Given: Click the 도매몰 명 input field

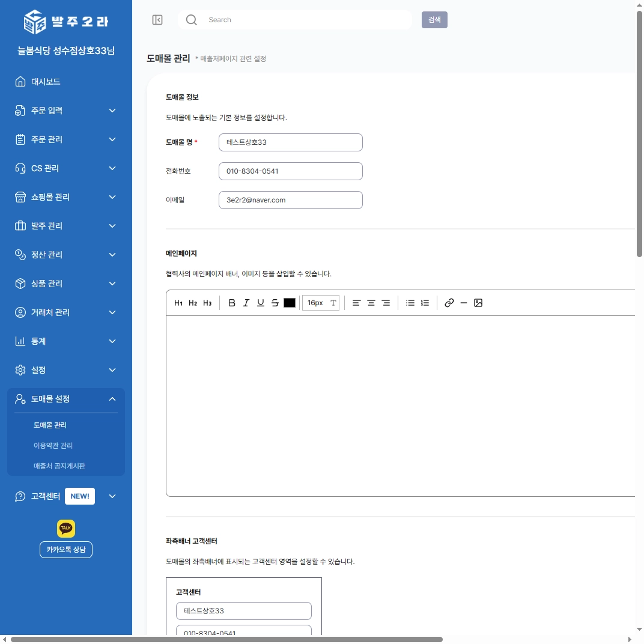Looking at the screenshot, I should 291,142.
